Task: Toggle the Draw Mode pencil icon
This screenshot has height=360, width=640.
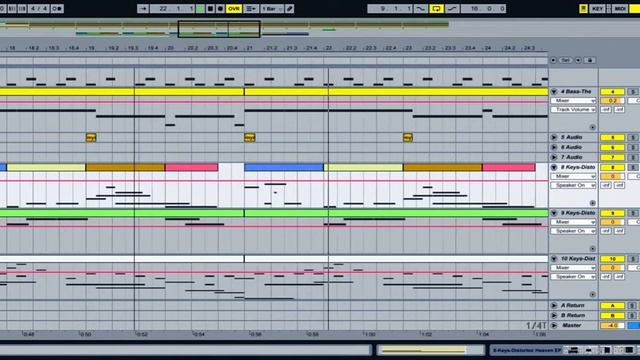Action: coord(290,9)
